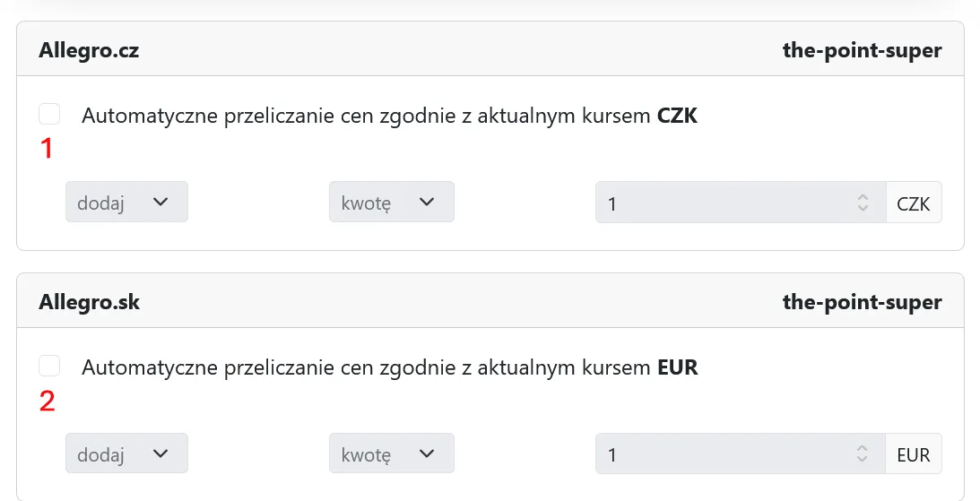The height and width of the screenshot is (501, 980).
Task: Expand the 'kwotę' dropdown under Allegro.sk
Action: (391, 453)
